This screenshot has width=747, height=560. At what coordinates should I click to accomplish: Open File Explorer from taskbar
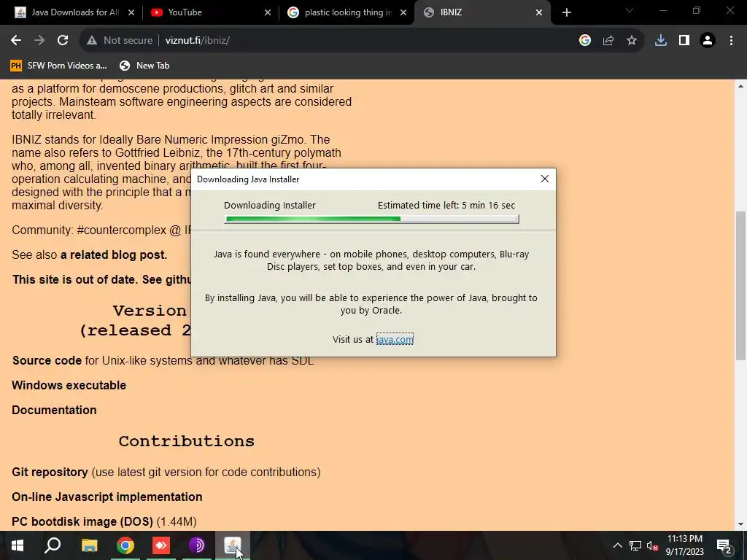click(89, 545)
